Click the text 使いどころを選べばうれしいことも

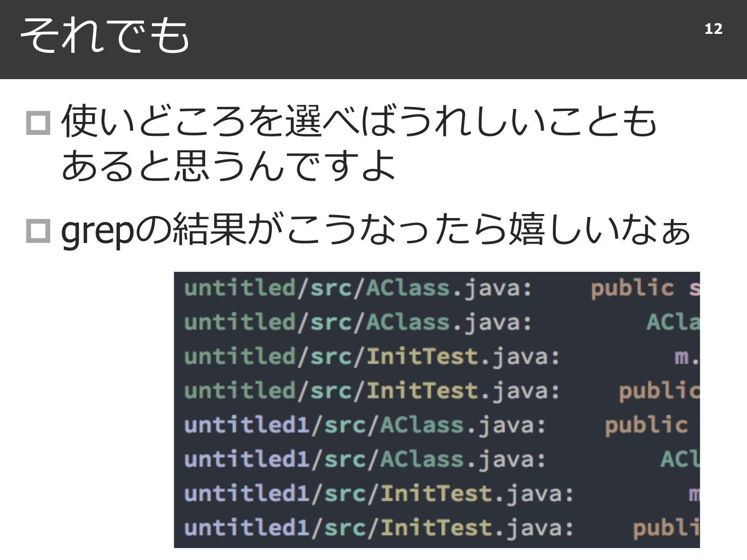[x=359, y=121]
